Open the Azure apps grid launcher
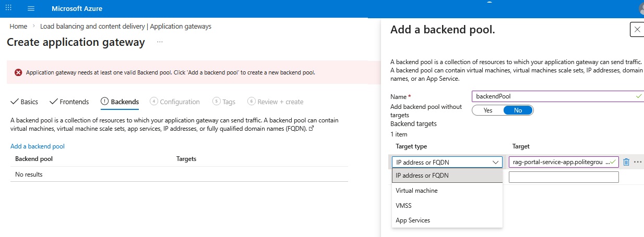This screenshot has width=644, height=237. 8,8
